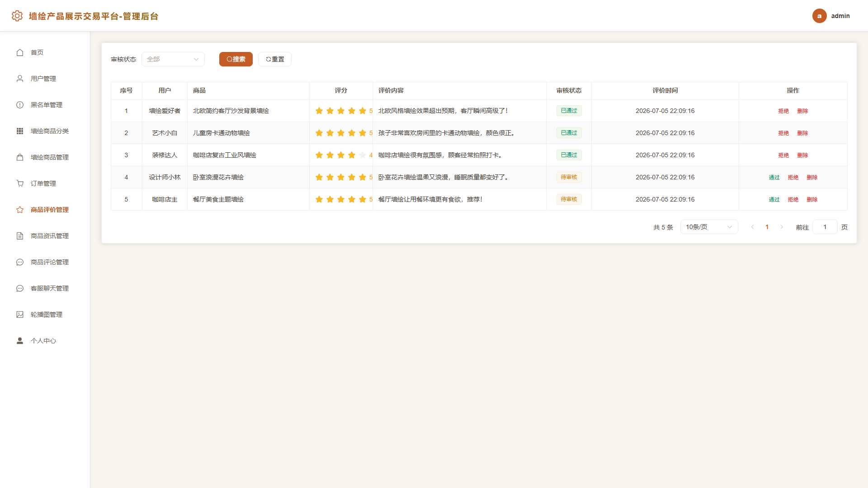Viewport: 868px width, 488px height.
Task: Open 用户管理 menu item
Action: (45, 79)
